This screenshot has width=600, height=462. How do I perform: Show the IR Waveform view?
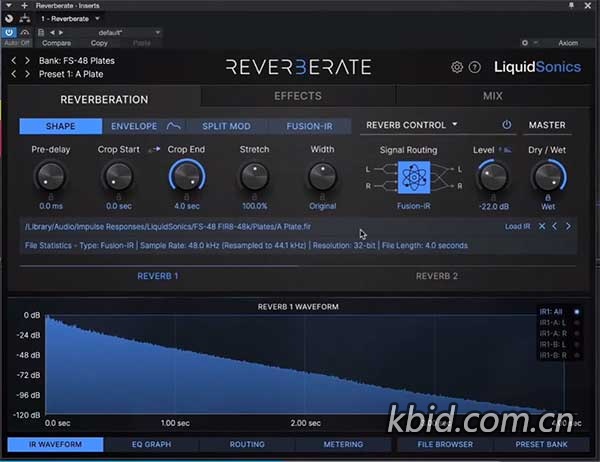(x=55, y=444)
